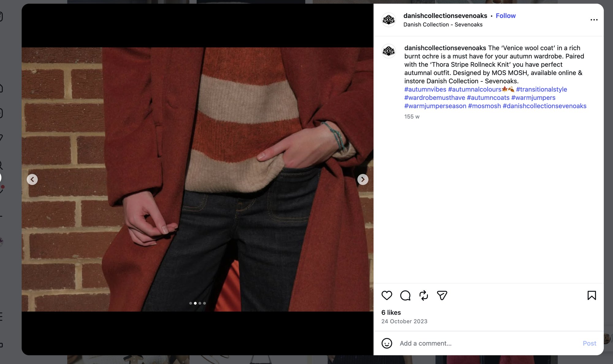The width and height of the screenshot is (613, 364).
Task: Open the header profile avatar of danishcollectionsevenoaks
Action: pyautogui.click(x=389, y=20)
